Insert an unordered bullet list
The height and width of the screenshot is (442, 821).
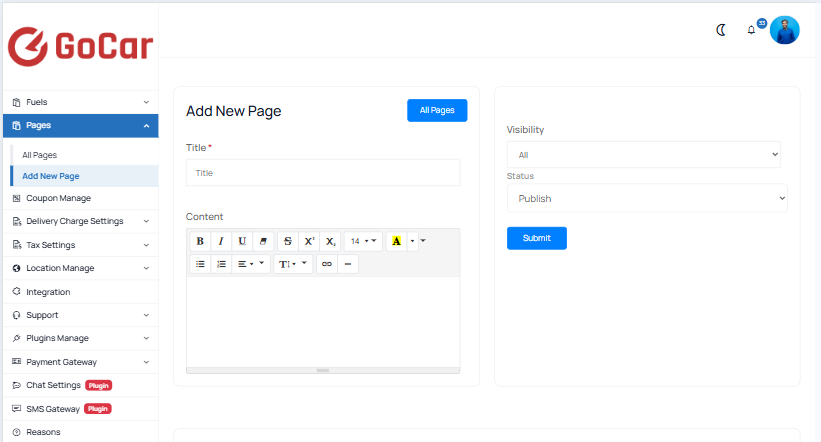(200, 264)
